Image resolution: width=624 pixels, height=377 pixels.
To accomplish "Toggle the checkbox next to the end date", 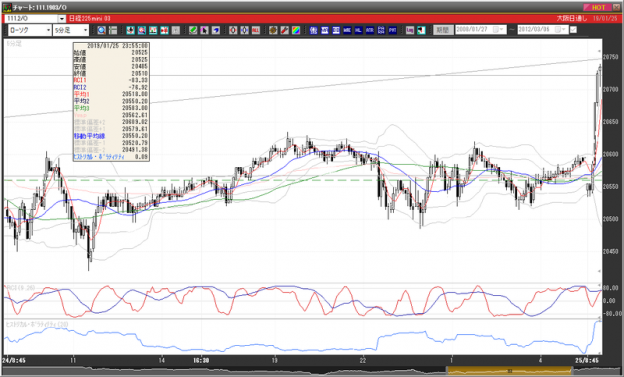I will coord(573,30).
